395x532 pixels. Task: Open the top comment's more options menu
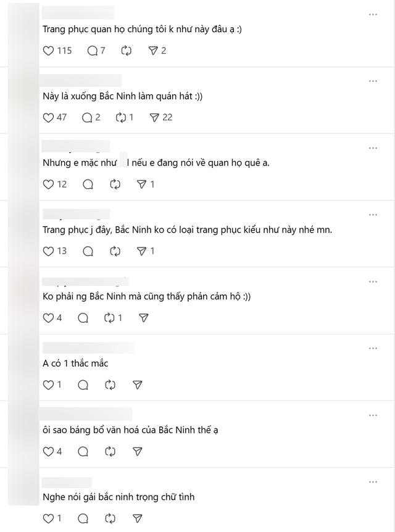(x=373, y=14)
